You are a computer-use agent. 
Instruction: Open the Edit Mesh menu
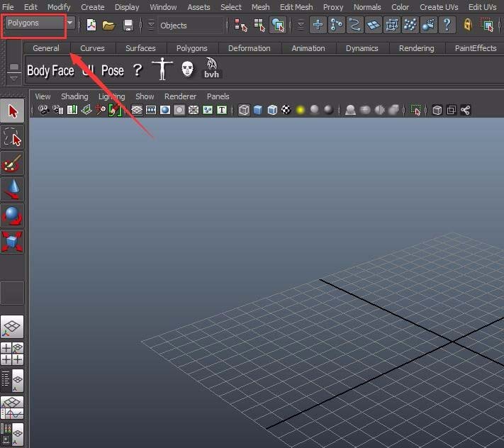coord(296,7)
